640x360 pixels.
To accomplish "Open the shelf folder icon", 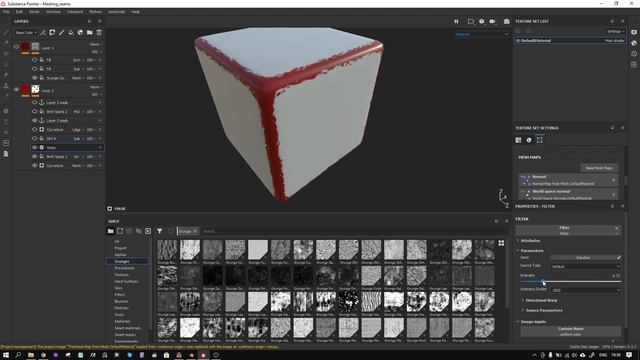I will (111, 231).
